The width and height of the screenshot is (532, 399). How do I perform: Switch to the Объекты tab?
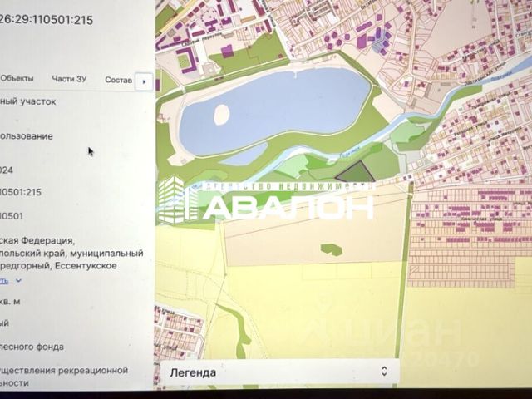(x=17, y=78)
